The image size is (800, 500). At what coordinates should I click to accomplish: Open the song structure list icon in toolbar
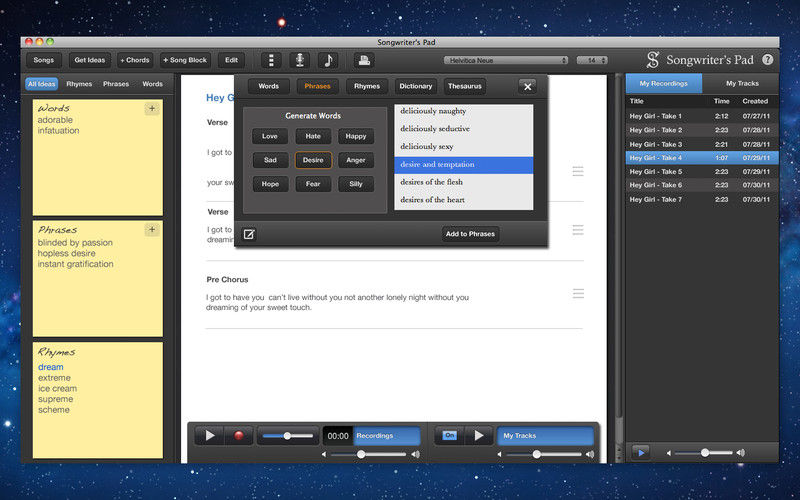coord(271,60)
